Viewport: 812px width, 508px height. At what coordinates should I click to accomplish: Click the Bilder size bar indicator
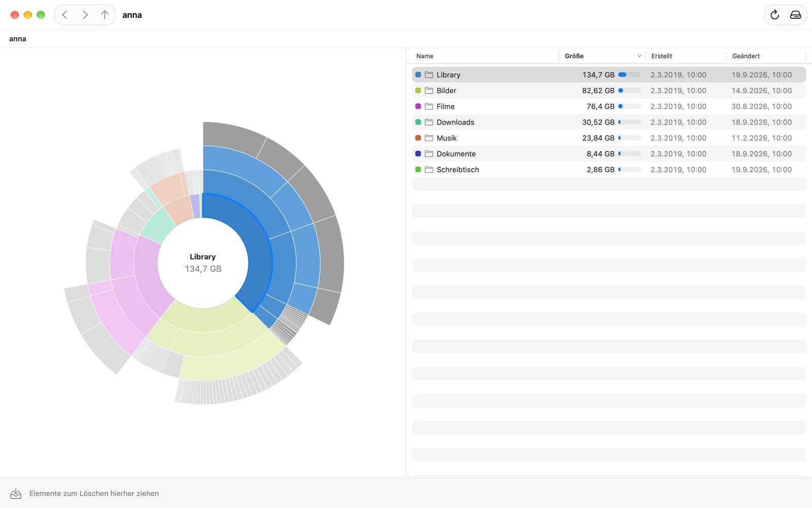629,90
